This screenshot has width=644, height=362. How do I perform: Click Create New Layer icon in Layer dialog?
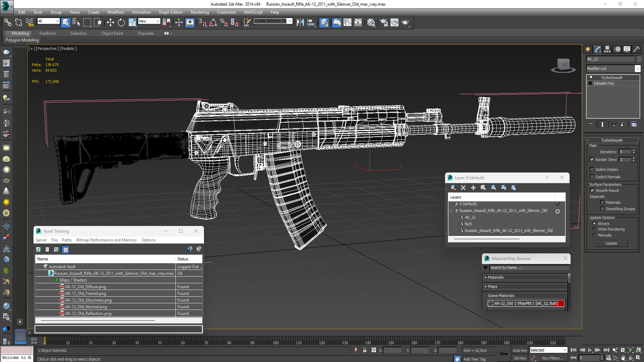pyautogui.click(x=453, y=188)
